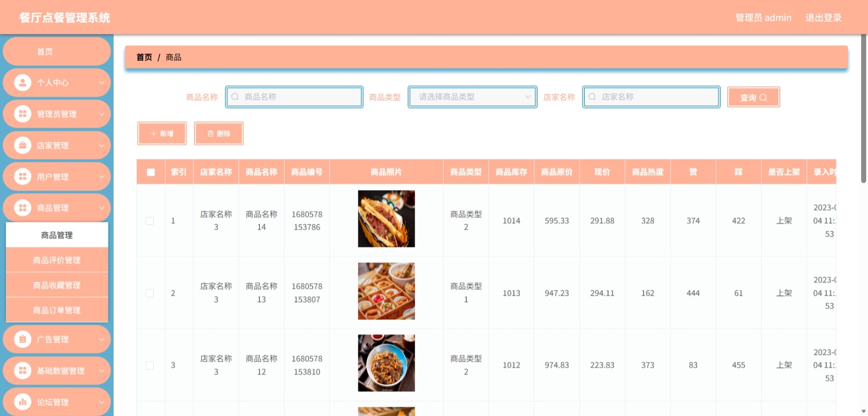Screen dimensions: 868x416
Task: Click search icon in 商品名称 field
Action: (235, 97)
